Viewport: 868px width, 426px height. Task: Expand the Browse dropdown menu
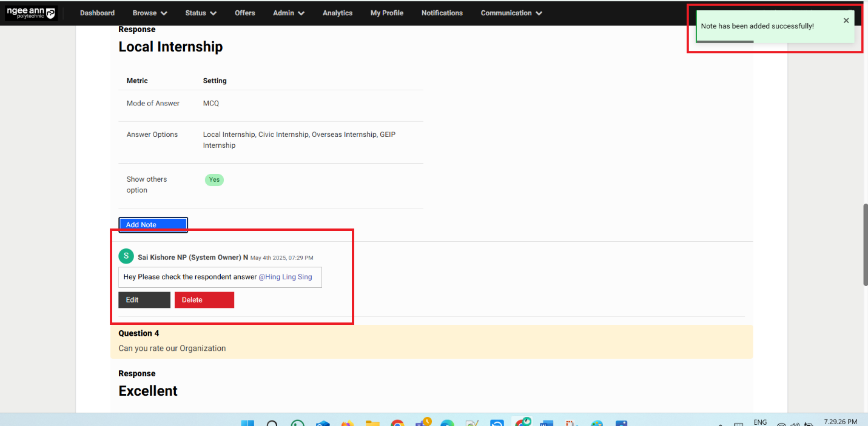coord(150,13)
